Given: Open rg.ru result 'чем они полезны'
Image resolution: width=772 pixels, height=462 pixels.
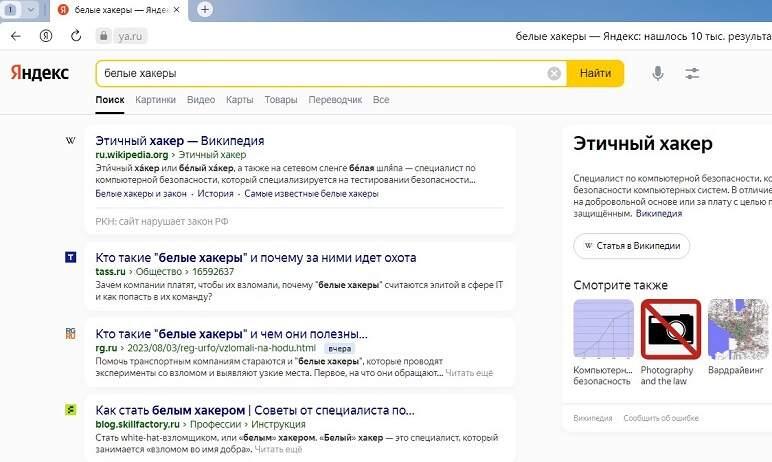Looking at the screenshot, I should click(x=231, y=333).
